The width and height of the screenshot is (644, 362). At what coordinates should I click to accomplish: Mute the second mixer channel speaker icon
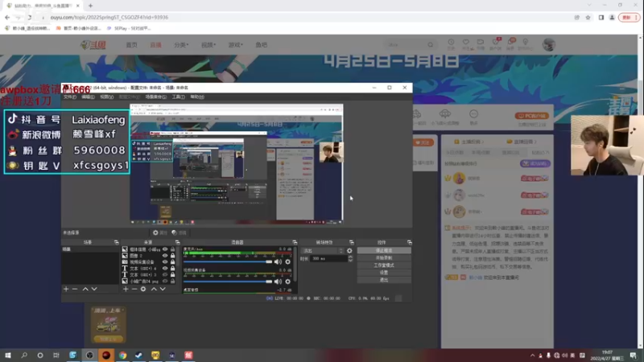(278, 282)
